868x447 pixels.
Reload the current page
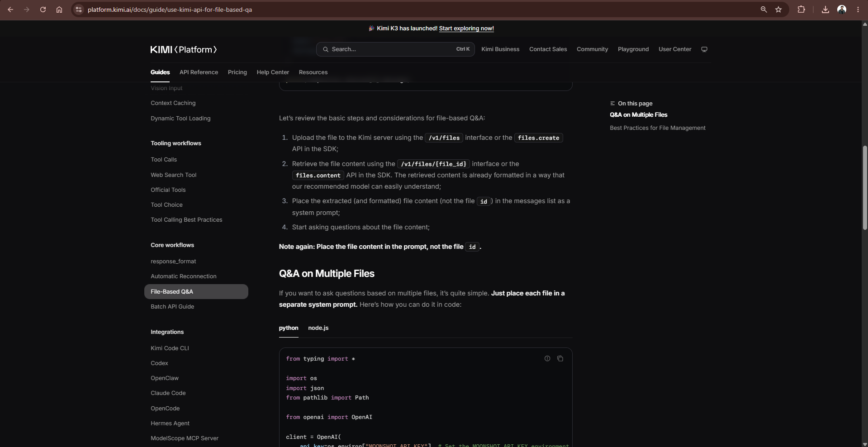(x=43, y=10)
